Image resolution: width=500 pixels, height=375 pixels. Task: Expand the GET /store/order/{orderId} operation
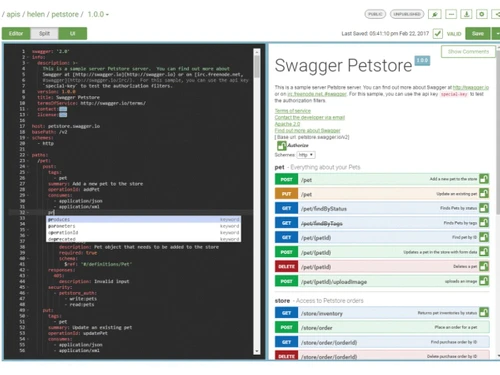click(382, 342)
